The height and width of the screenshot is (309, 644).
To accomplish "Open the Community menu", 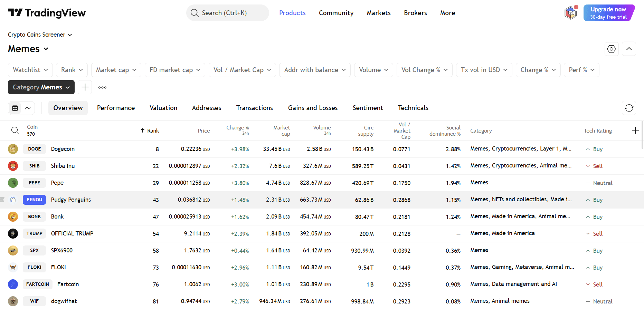I will (x=336, y=13).
